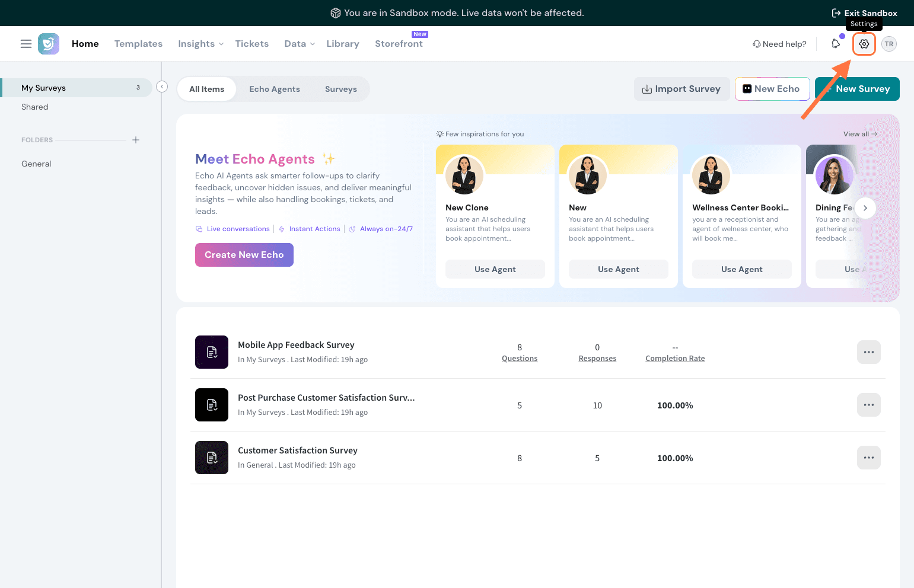Open the Templates menu item
The height and width of the screenshot is (588, 914).
[x=138, y=44]
